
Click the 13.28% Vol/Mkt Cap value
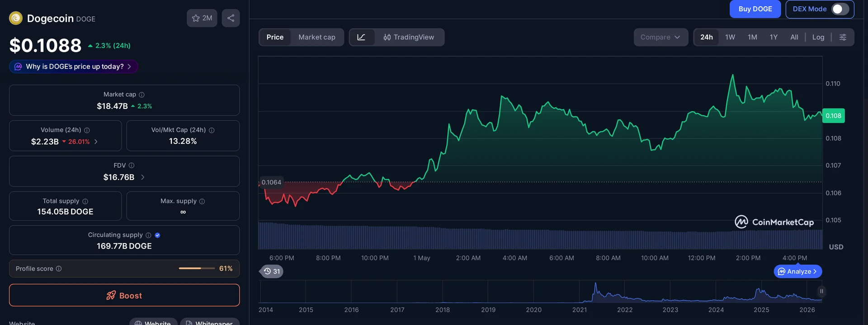[183, 141]
